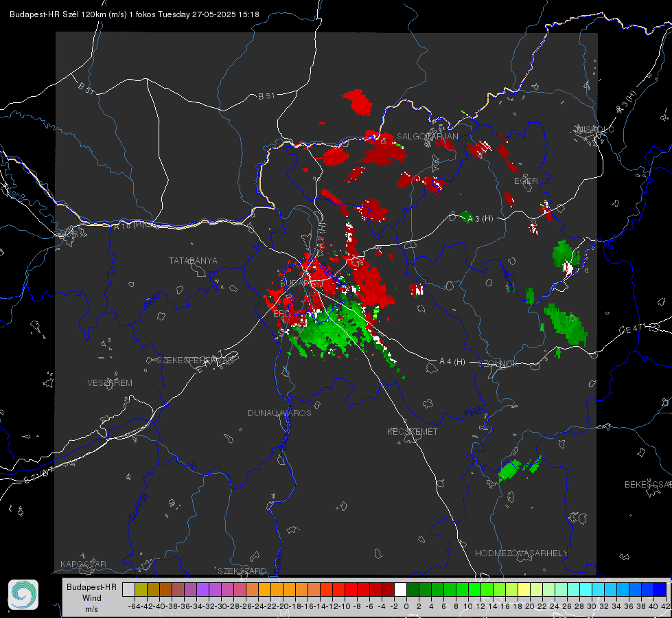Click the DUNAÚJVÁROS city label
The image size is (672, 618).
pos(279,413)
